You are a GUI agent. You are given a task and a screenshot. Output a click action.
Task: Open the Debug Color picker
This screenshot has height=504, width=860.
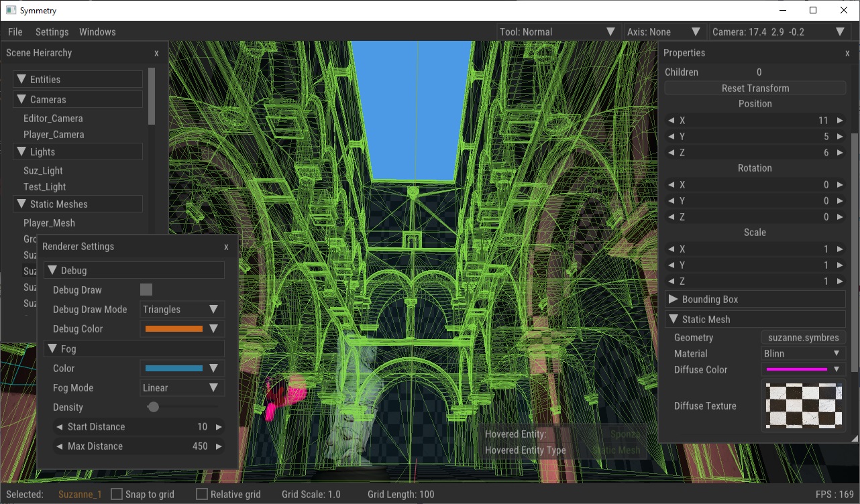click(182, 328)
